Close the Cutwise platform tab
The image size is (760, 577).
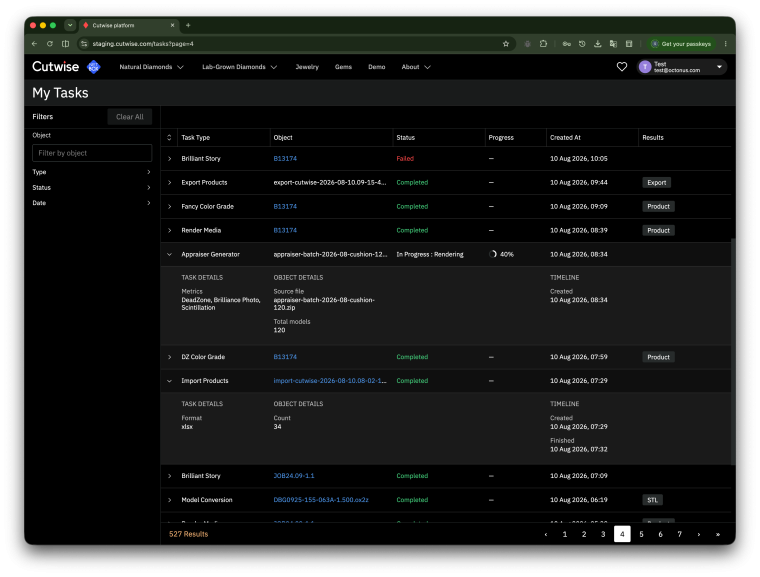click(x=172, y=25)
